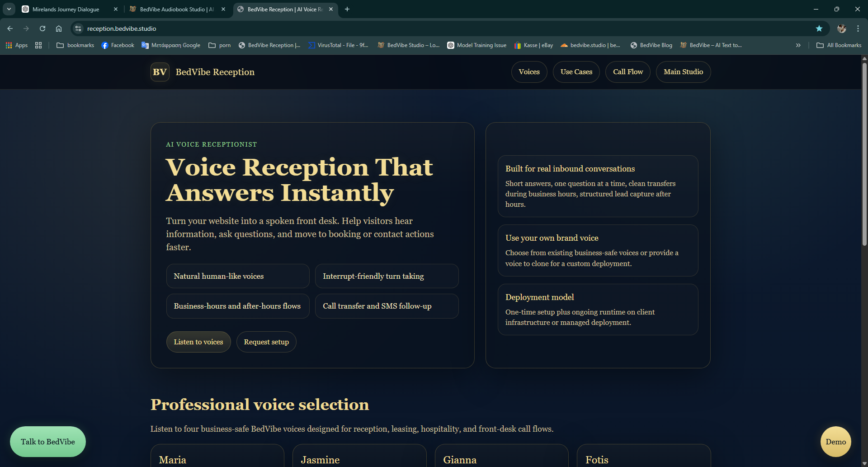Click the Fotis voice card

(644, 456)
